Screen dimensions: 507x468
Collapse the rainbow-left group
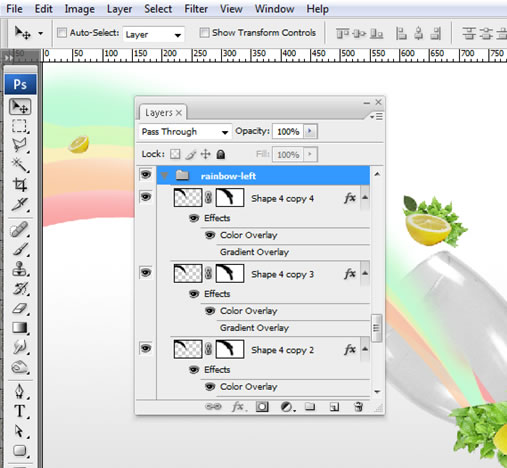[x=164, y=176]
